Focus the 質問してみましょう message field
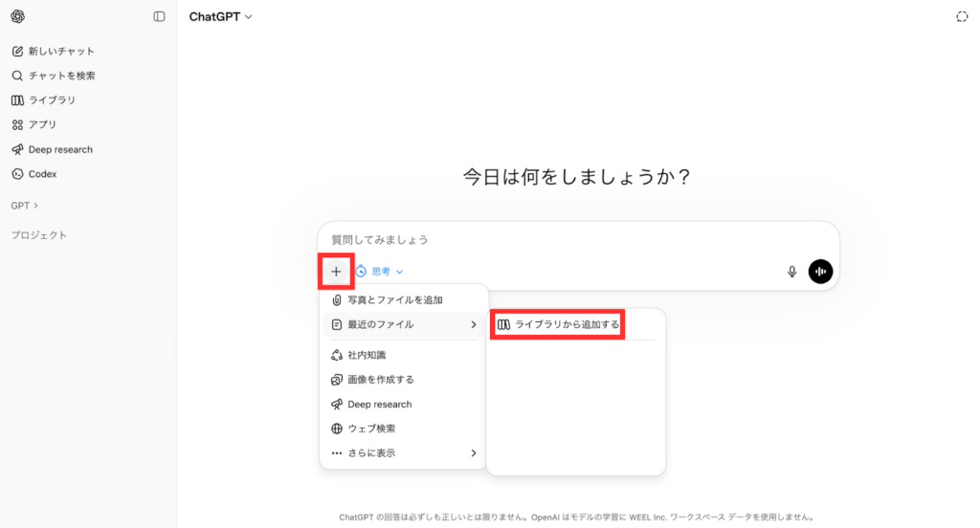Screen dimensions: 980x528 pos(578,239)
